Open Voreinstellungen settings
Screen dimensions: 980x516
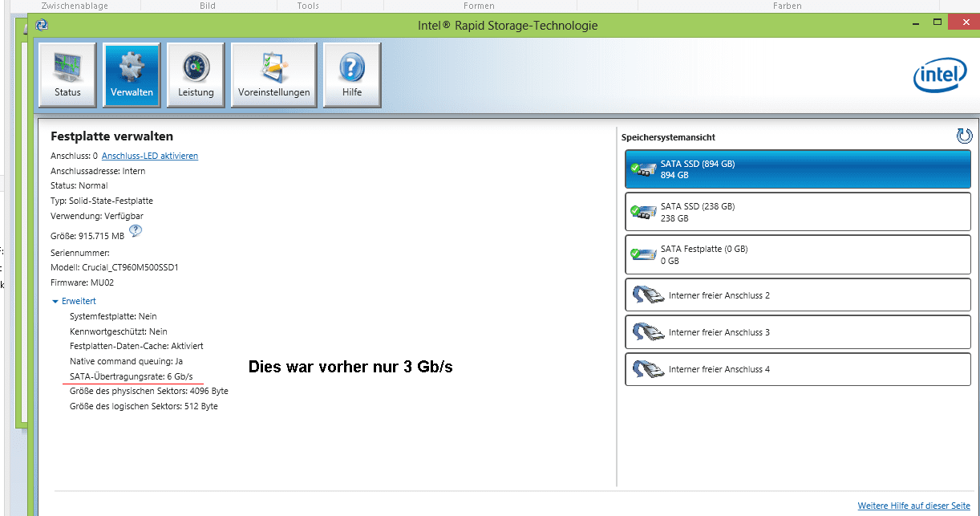[273, 75]
